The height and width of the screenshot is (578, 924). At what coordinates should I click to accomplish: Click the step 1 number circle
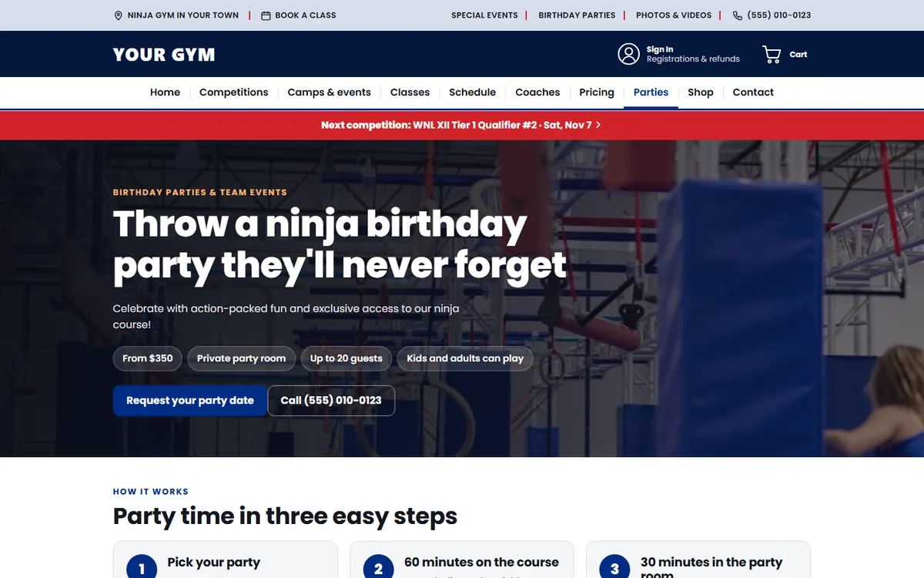point(142,569)
